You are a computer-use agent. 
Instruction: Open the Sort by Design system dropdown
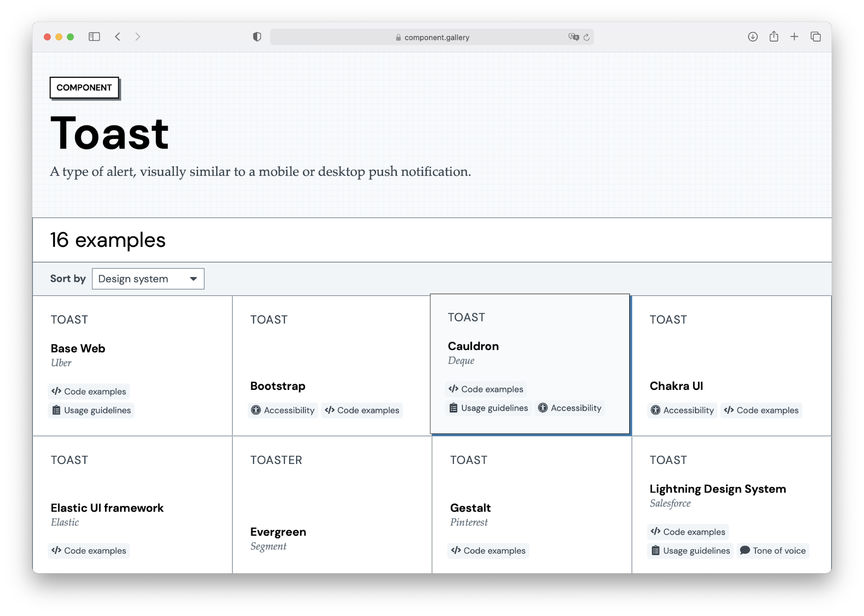click(148, 279)
